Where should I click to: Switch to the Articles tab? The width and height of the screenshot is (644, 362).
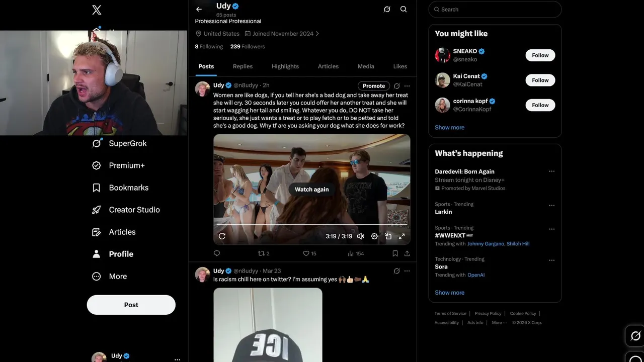click(328, 66)
